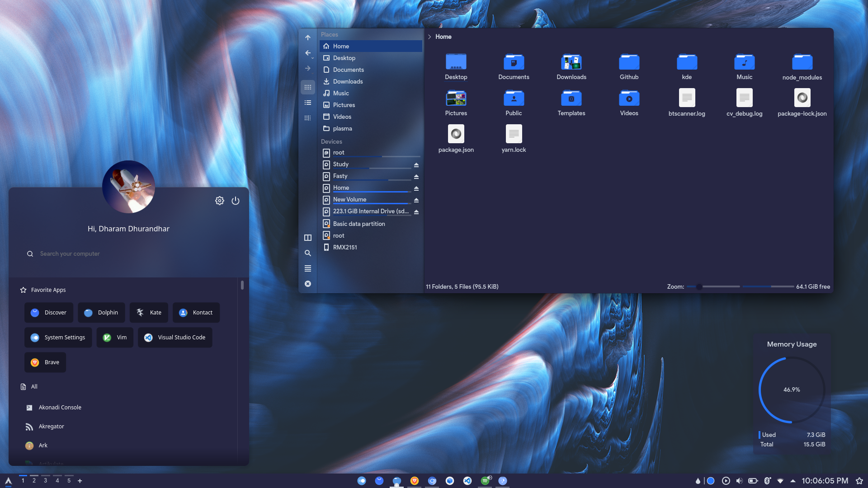Screen dimensions: 868x488
Task: Unmount the New Volume device
Action: [x=416, y=200]
